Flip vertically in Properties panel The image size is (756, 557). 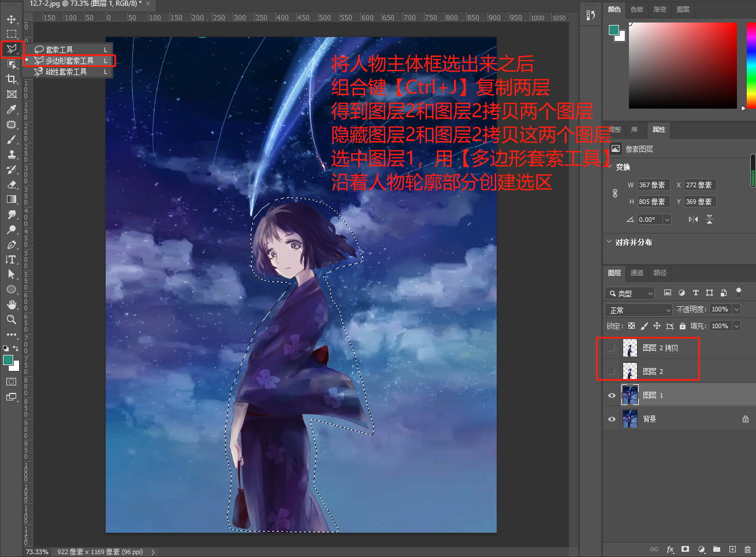[709, 220]
